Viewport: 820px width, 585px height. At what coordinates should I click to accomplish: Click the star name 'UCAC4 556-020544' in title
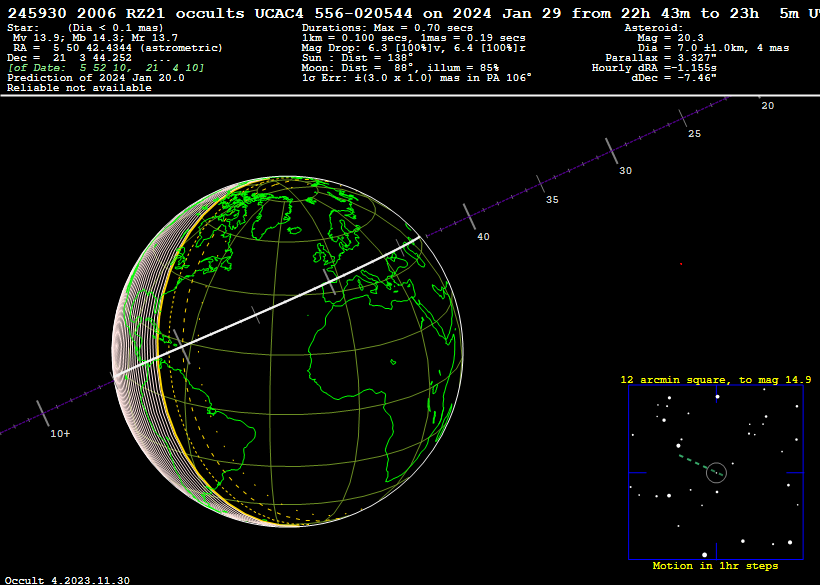point(334,14)
